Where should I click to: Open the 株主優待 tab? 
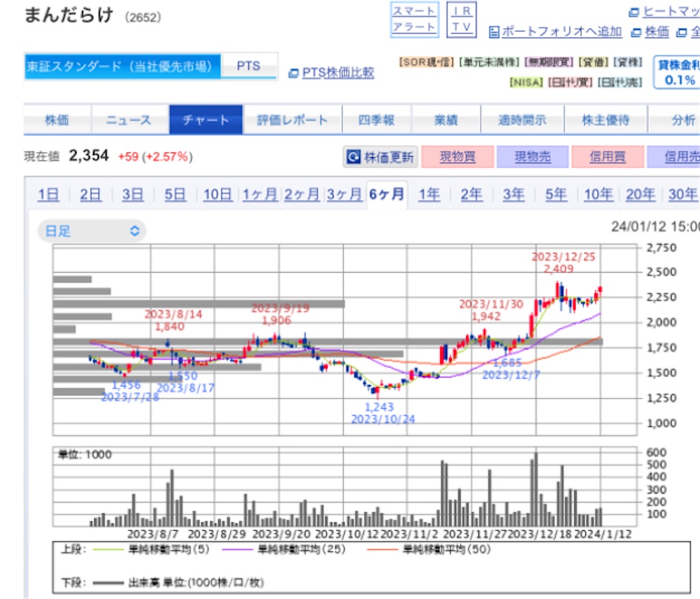click(x=606, y=120)
